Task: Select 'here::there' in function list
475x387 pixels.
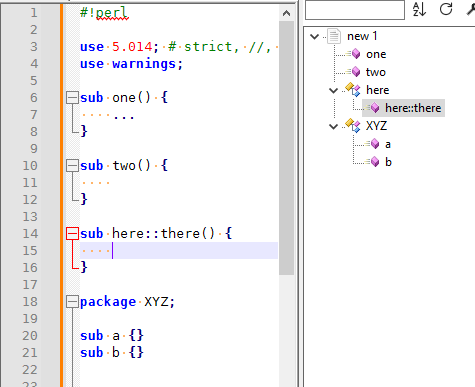Action: point(413,108)
